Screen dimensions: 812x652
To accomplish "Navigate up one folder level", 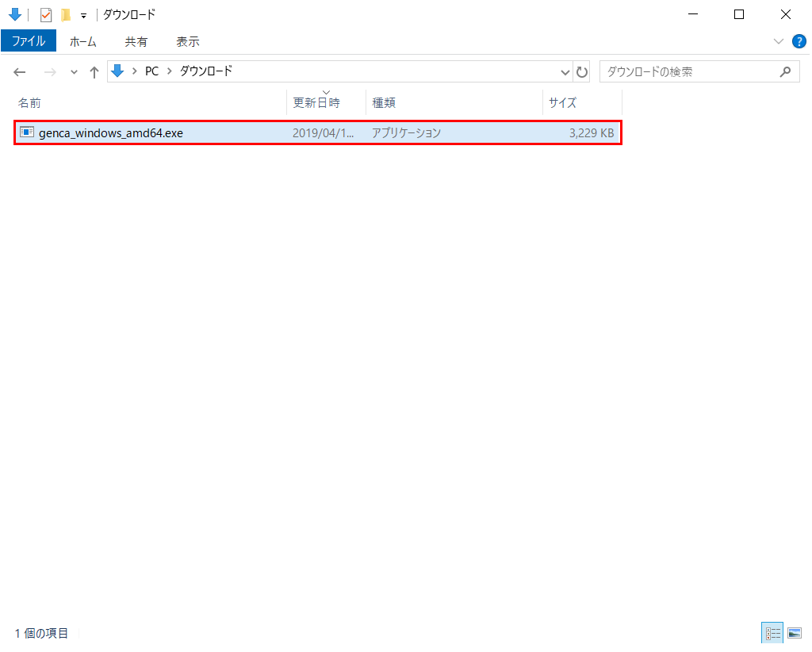I will [94, 72].
